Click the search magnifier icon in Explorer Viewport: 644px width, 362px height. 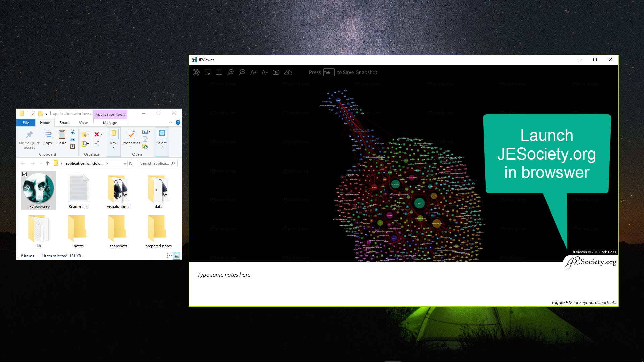(173, 163)
